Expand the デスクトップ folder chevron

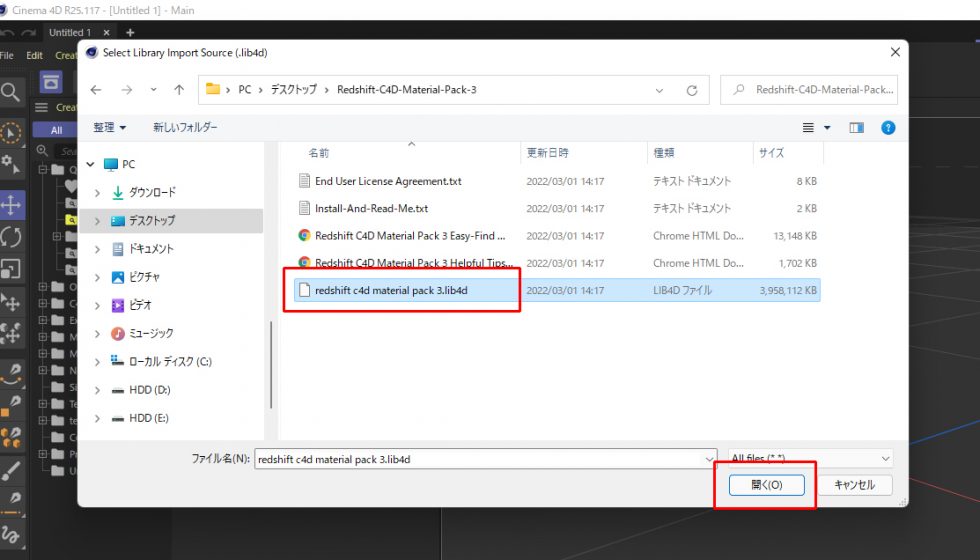pos(97,221)
